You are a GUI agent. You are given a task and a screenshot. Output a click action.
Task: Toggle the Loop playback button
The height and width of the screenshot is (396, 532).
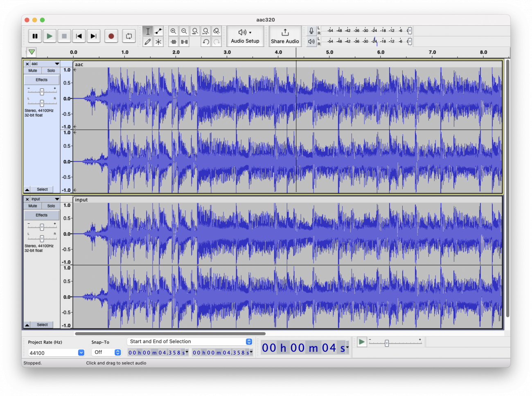pos(129,36)
